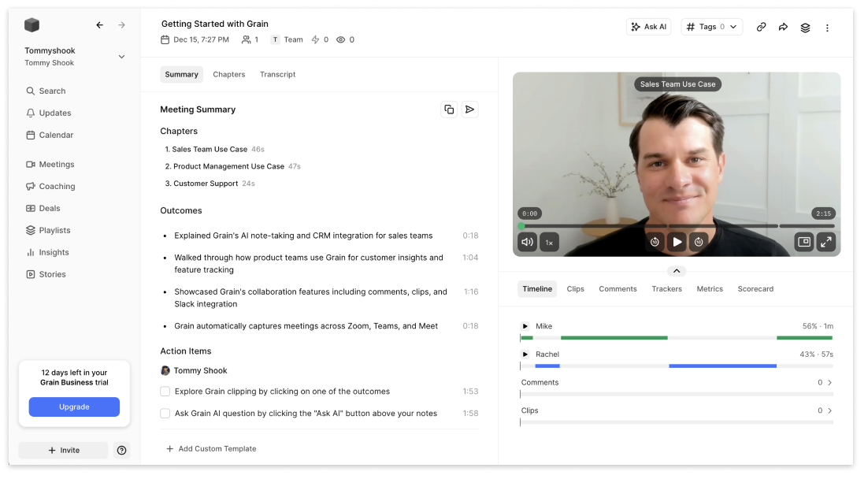The width and height of the screenshot is (868, 479).
Task: Mute the video volume
Action: tap(528, 242)
